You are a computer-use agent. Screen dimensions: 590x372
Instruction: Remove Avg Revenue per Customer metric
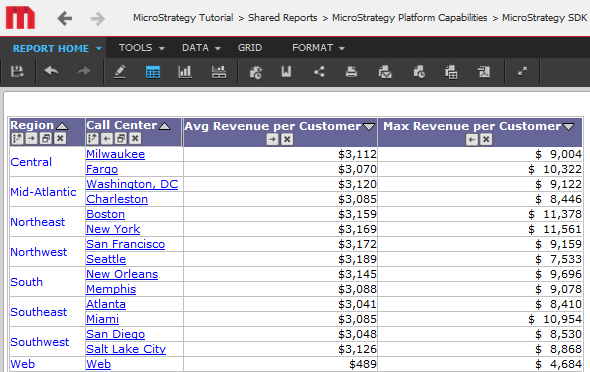[x=287, y=140]
